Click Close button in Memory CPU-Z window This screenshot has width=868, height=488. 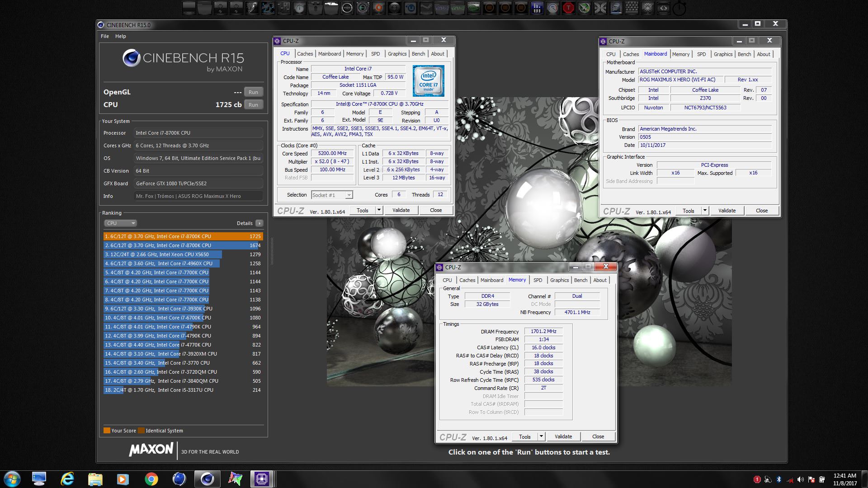coord(598,436)
